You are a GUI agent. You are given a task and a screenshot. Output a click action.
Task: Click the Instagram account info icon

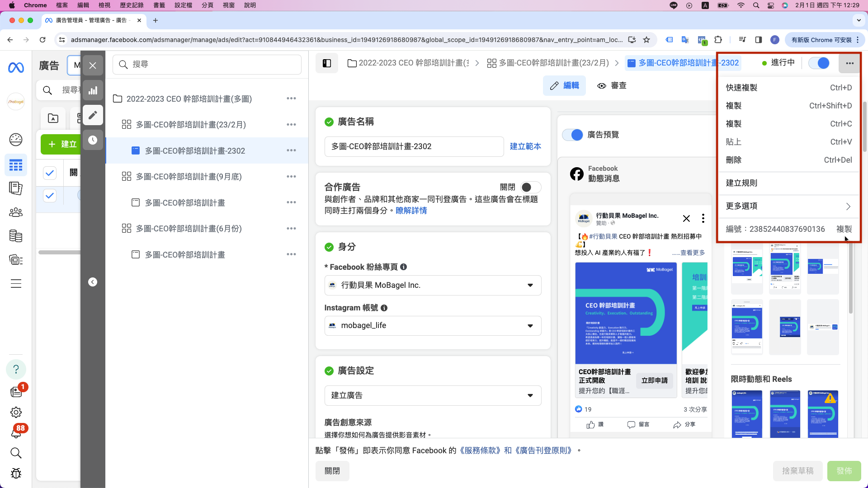tap(384, 308)
